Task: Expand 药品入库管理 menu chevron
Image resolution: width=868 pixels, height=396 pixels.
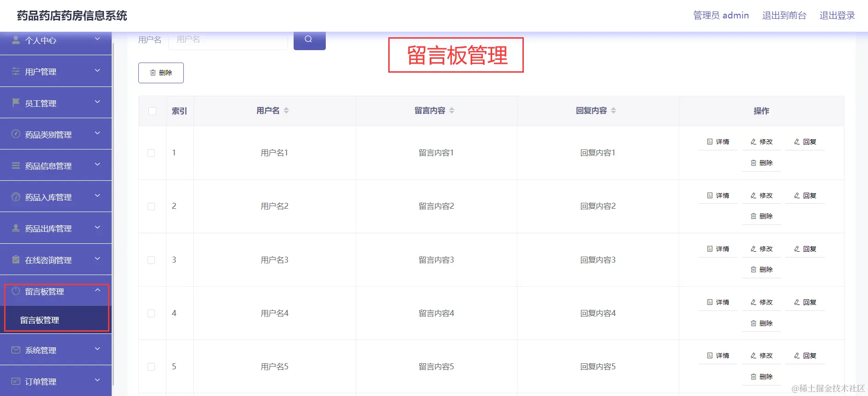Action: (97, 195)
